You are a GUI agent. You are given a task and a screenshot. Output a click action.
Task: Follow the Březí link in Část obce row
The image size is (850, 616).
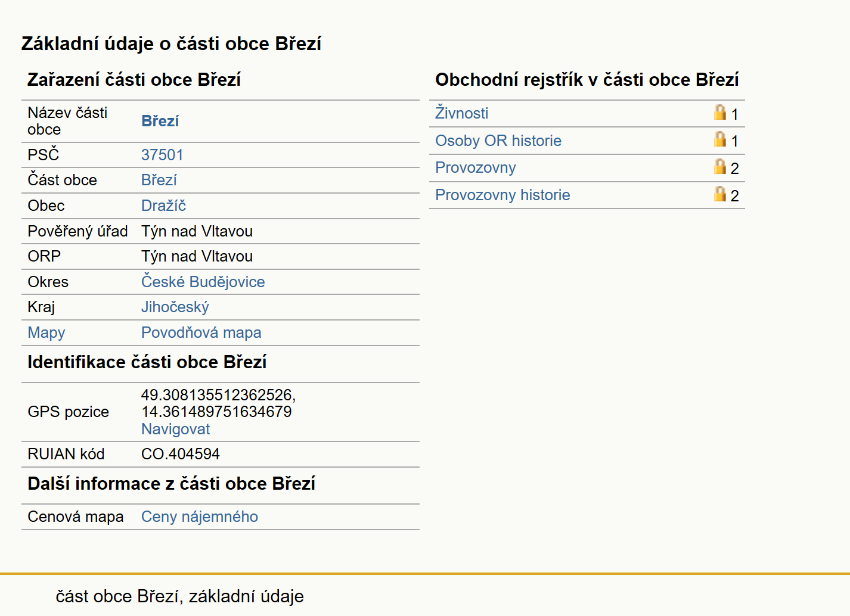[x=159, y=180]
